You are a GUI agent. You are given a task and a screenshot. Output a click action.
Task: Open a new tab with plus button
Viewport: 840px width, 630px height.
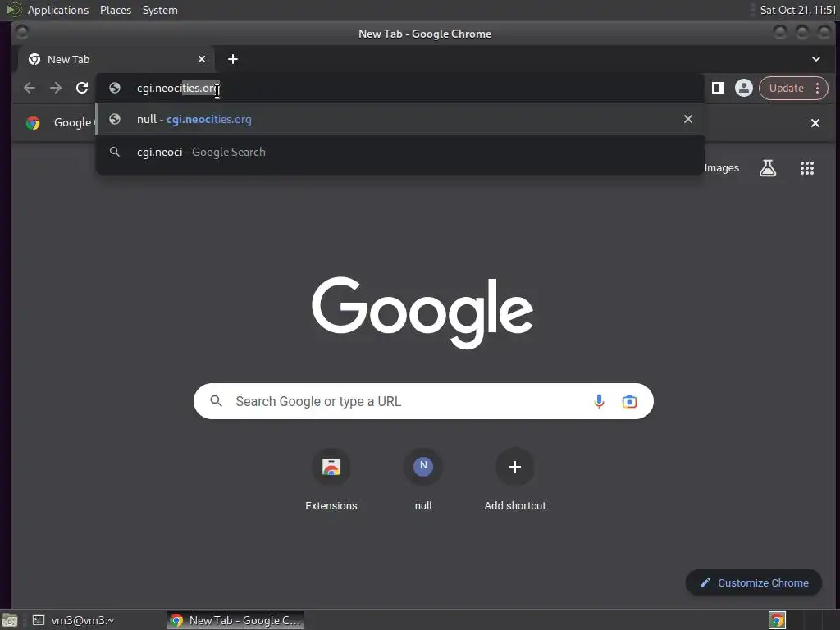(x=232, y=59)
